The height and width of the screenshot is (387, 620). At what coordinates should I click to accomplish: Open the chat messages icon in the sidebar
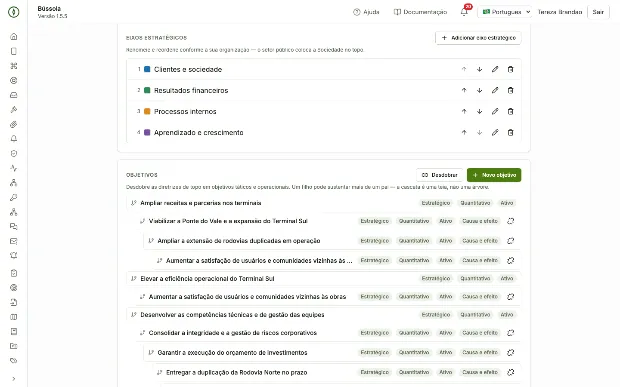(x=13, y=227)
